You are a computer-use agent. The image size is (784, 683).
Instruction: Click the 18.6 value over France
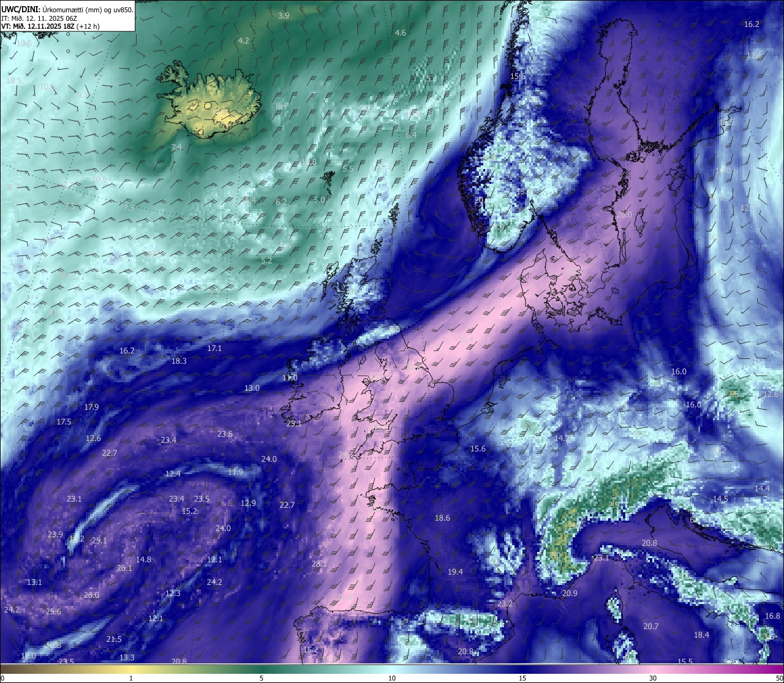pyautogui.click(x=442, y=518)
